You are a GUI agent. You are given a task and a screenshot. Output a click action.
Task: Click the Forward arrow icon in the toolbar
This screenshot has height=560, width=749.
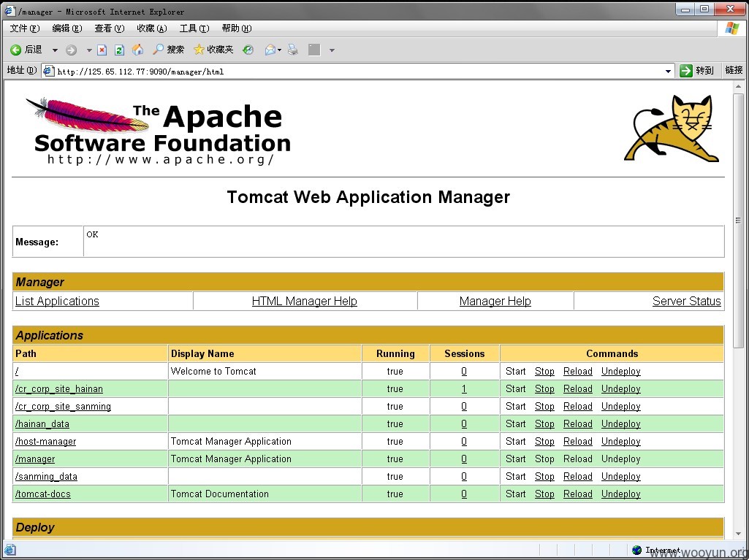click(x=71, y=50)
